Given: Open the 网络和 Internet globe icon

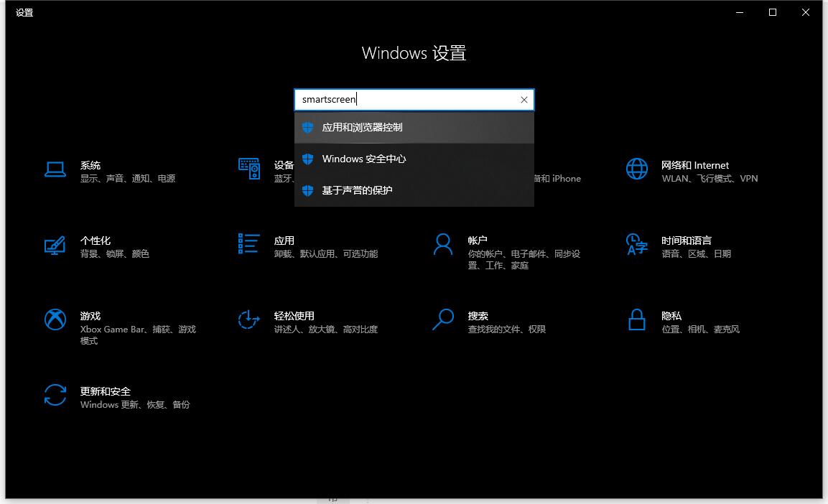Looking at the screenshot, I should point(636,169).
